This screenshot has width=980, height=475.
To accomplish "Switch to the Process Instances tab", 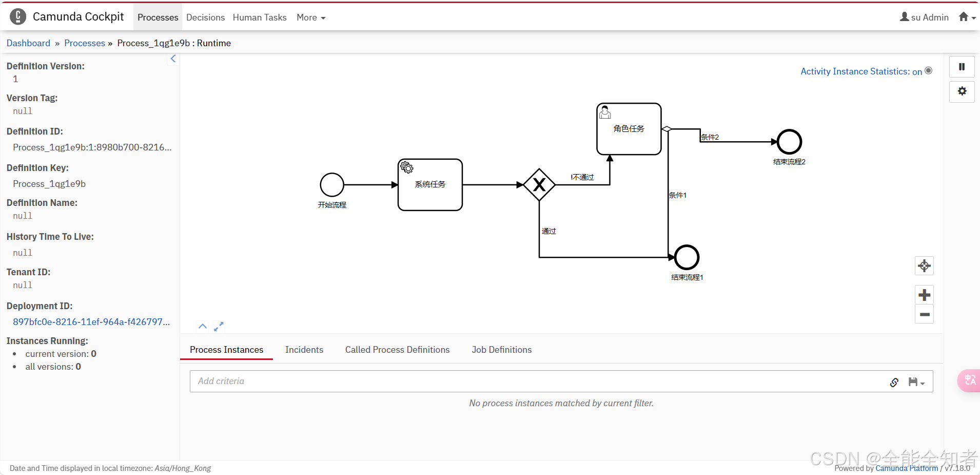I will click(226, 350).
